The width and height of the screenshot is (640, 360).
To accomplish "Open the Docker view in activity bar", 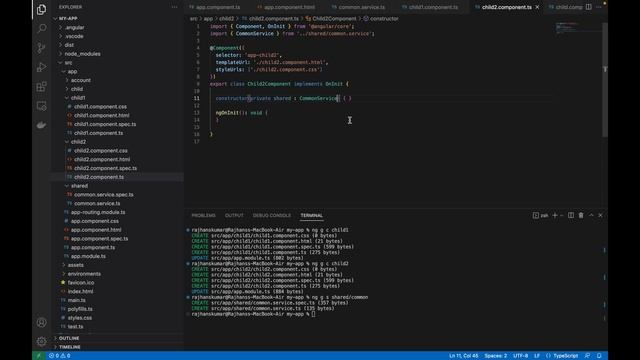I will pos(41,125).
